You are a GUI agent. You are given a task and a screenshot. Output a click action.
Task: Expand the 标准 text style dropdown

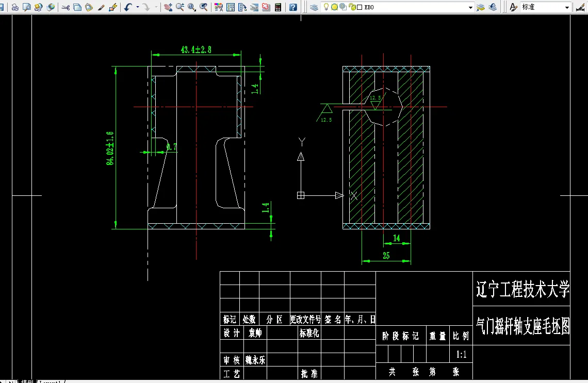[567, 7]
